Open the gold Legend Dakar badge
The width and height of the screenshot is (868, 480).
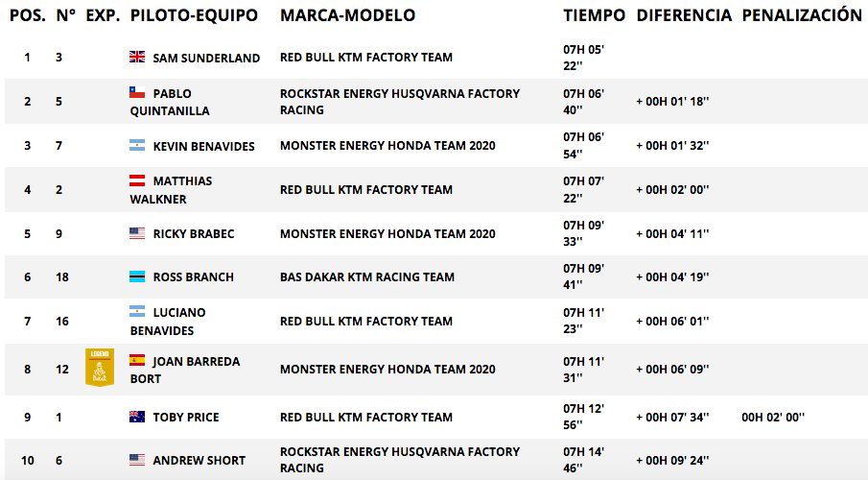100,367
